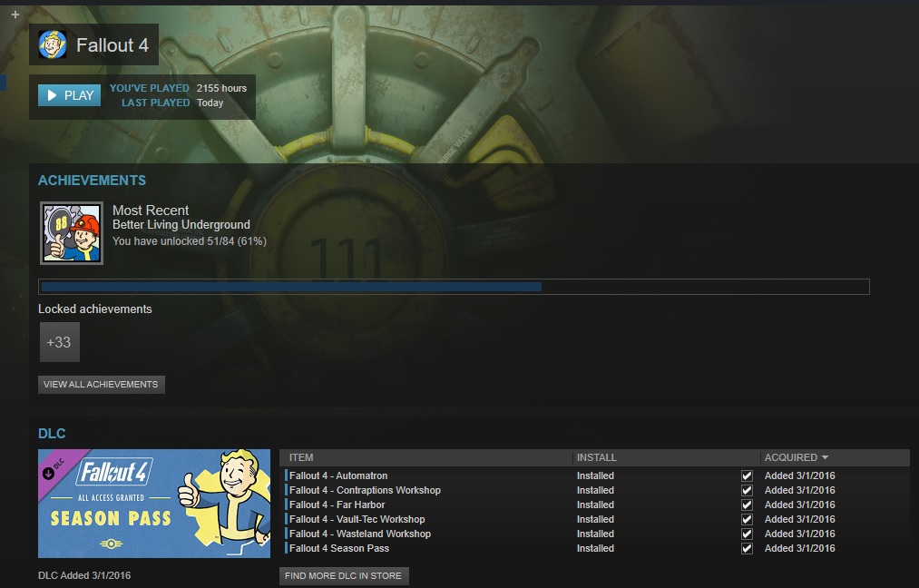Toggle Fallout 4 Season Pass install checkbox
Image resolution: width=919 pixels, height=588 pixels.
(x=747, y=549)
